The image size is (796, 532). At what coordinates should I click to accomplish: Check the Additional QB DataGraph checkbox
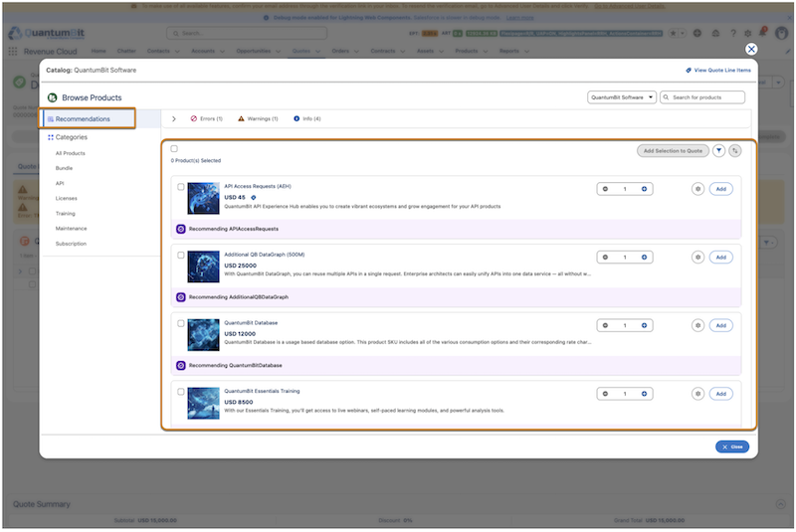pos(181,256)
